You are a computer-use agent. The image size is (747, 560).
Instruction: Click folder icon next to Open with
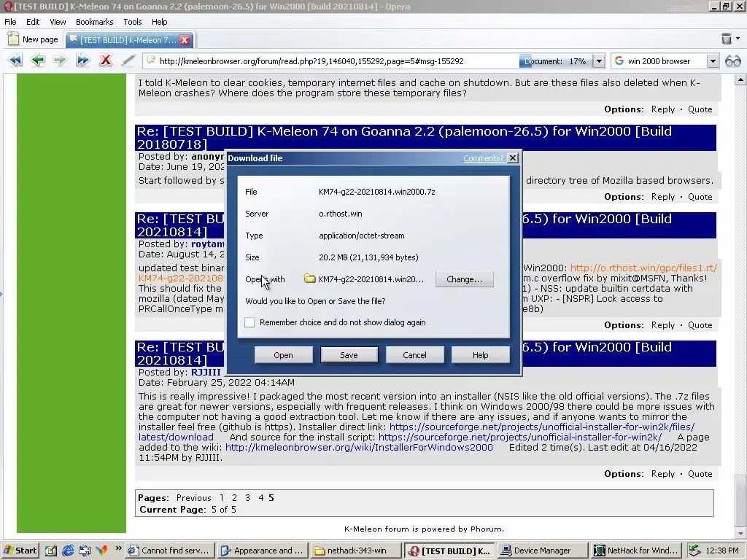click(309, 279)
